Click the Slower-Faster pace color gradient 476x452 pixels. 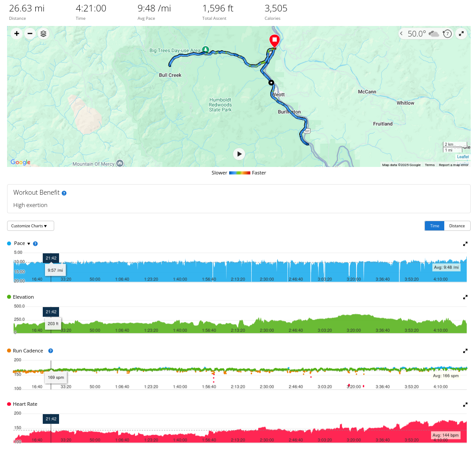(240, 173)
